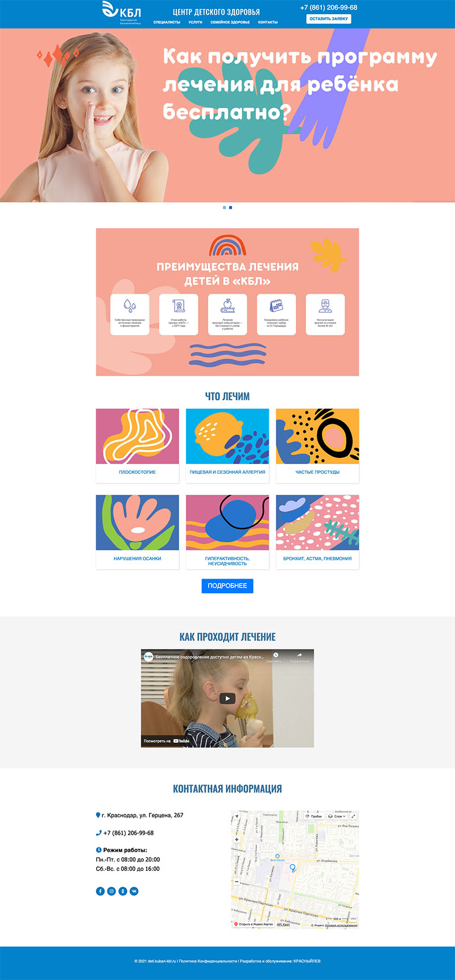This screenshot has height=980, width=455.
Task: Open the СЕМЕЙНОЕ ЗДОРОВЬЕ menu item
Action: [x=230, y=22]
